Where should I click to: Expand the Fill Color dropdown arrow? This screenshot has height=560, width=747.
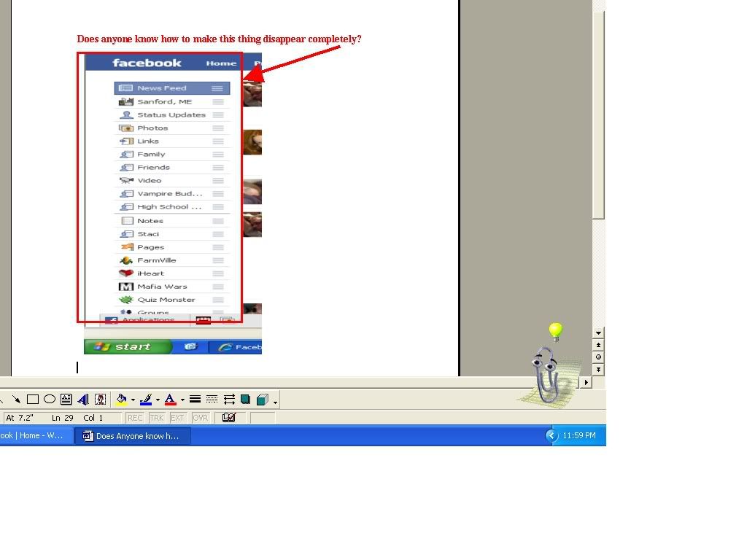pyautogui.click(x=133, y=400)
